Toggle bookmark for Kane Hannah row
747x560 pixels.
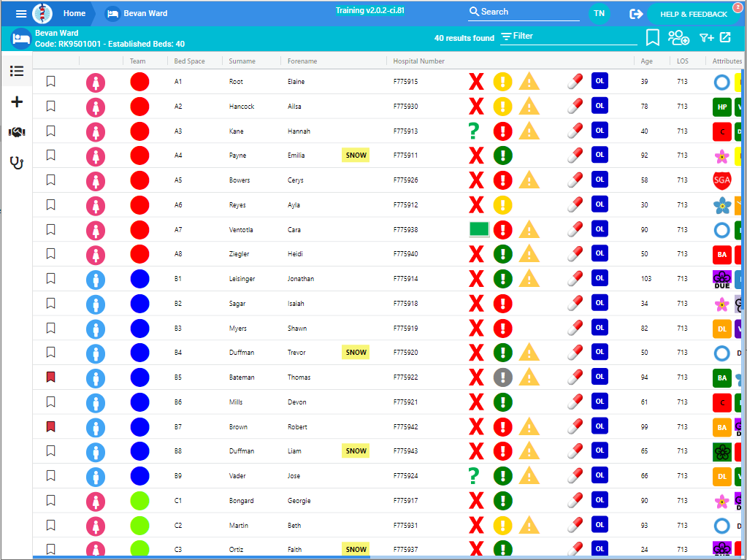tap(50, 131)
